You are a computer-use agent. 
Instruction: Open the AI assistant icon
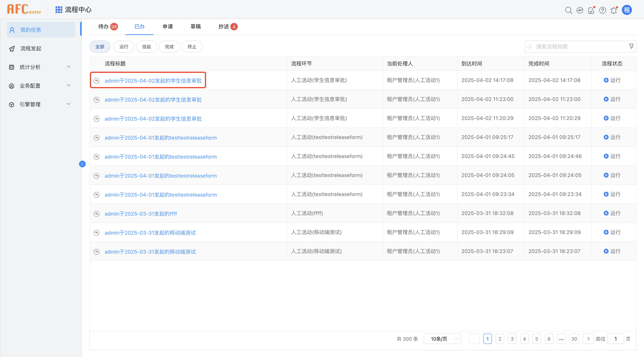[580, 10]
